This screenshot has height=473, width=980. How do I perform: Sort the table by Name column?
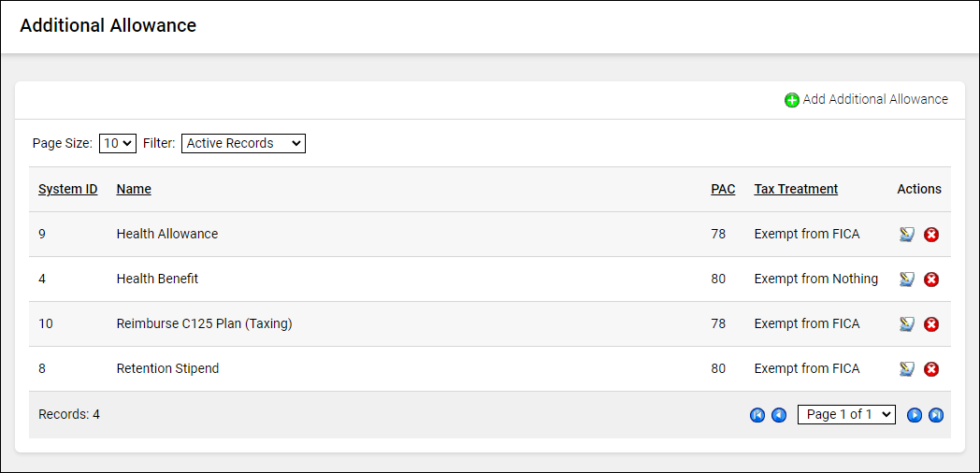134,189
